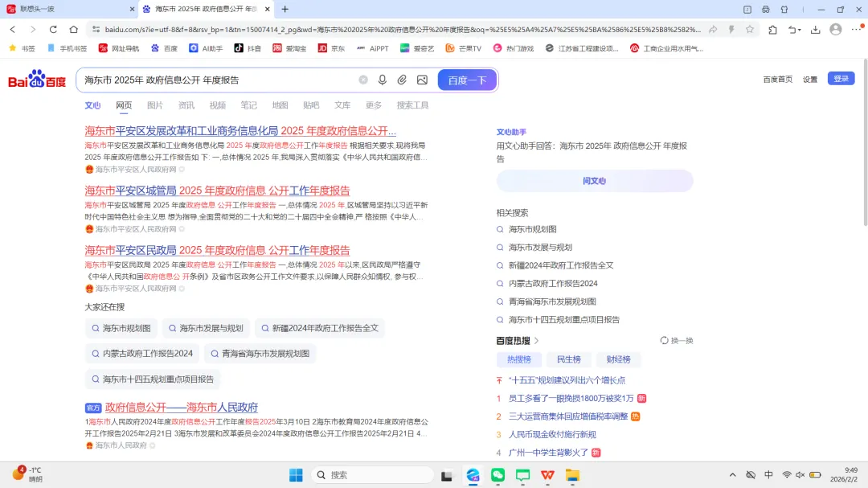
Task: Open a new browser tab
Action: tap(285, 9)
